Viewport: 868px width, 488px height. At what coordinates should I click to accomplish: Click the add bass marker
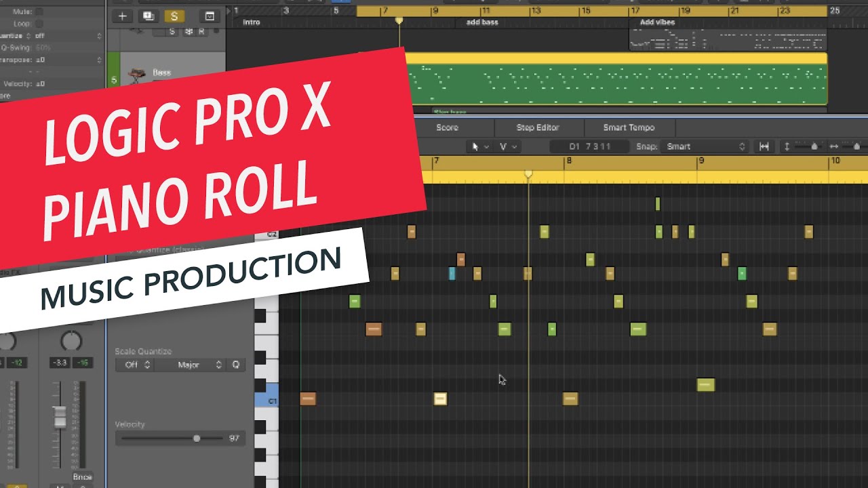[x=482, y=22]
